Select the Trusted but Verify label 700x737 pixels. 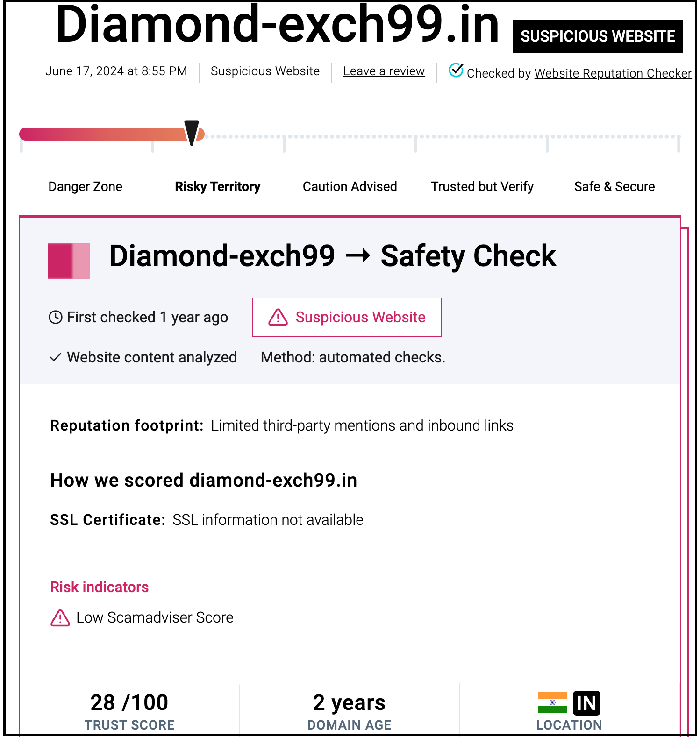482,186
